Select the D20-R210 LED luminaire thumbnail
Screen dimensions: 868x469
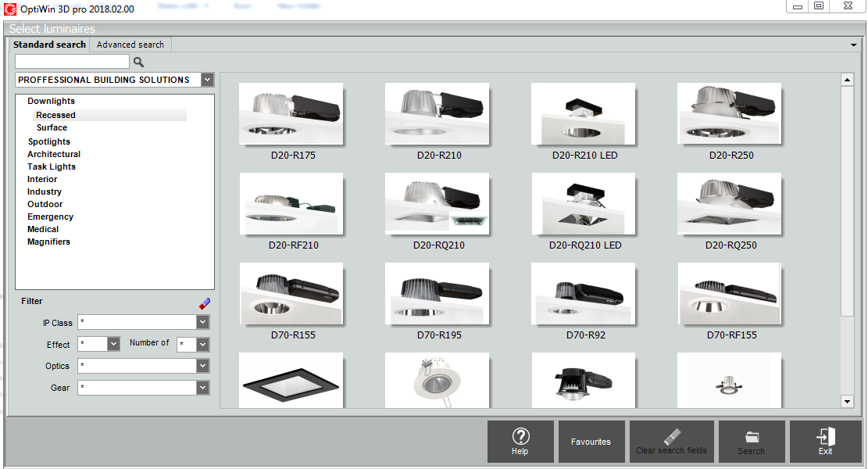(x=583, y=113)
